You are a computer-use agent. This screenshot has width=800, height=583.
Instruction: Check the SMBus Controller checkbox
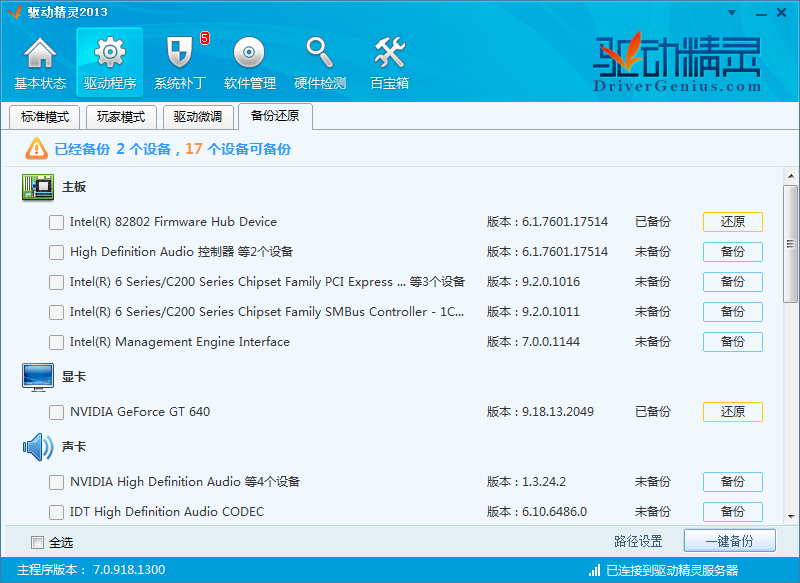[x=56, y=312]
